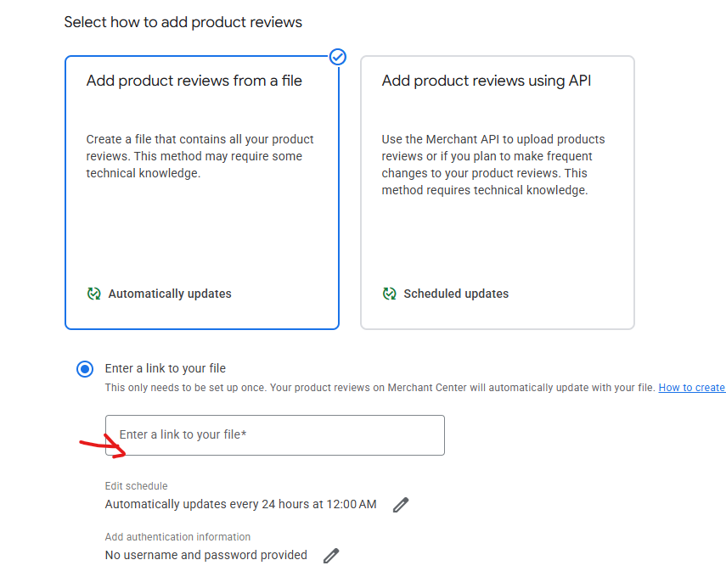The height and width of the screenshot is (588, 726).
Task: Click the 'No username and password provided' text
Action: [x=205, y=555]
